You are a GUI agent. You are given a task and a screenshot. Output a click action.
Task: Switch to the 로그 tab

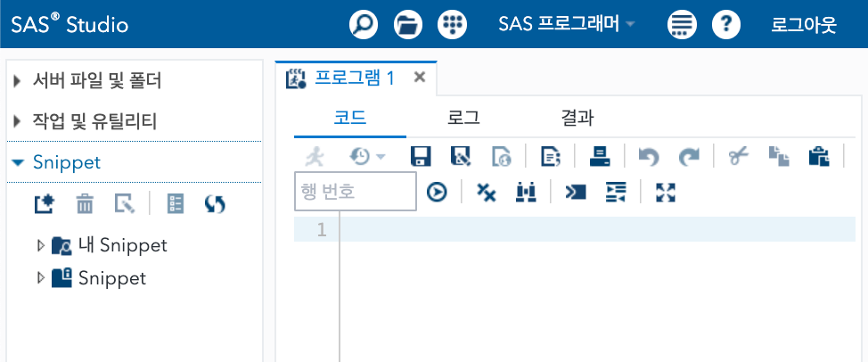(463, 118)
